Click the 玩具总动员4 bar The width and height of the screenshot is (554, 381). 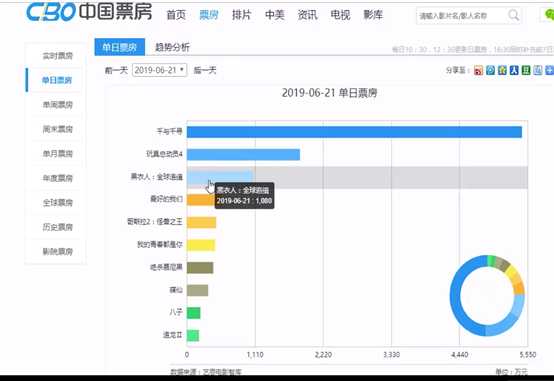pyautogui.click(x=243, y=154)
